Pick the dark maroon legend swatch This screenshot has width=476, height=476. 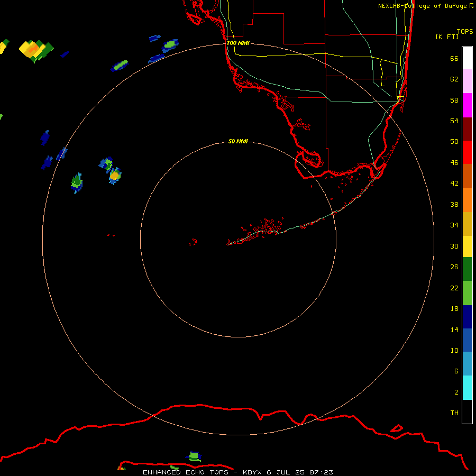(x=467, y=129)
